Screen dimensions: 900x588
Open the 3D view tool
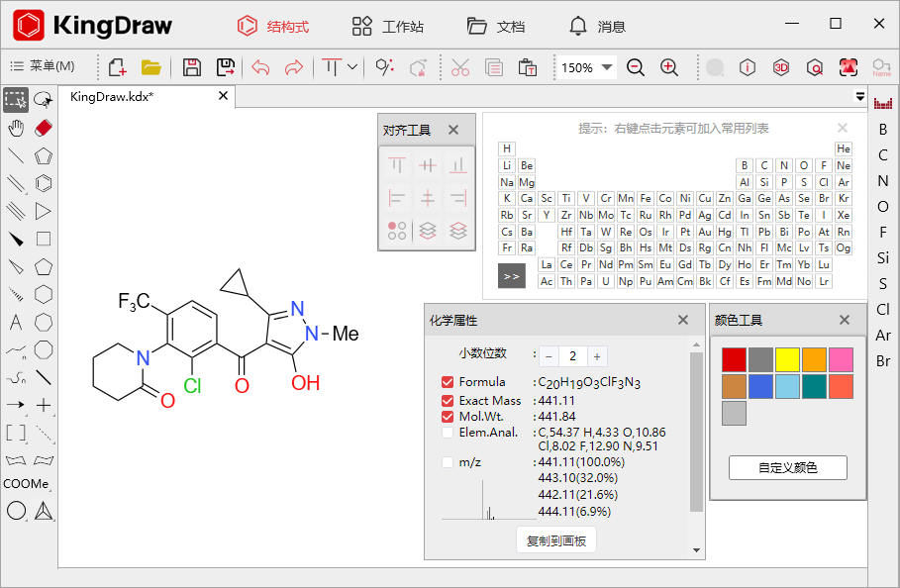click(x=781, y=67)
